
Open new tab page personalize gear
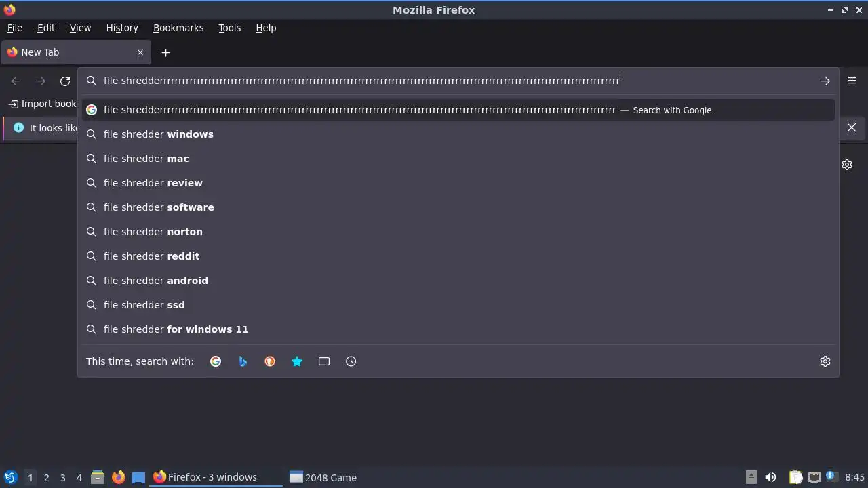[x=847, y=165]
